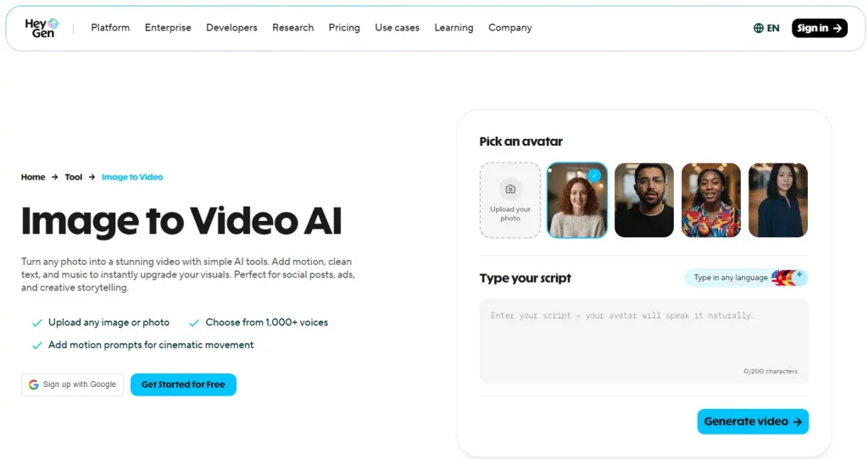Open the Platform menu

[110, 28]
